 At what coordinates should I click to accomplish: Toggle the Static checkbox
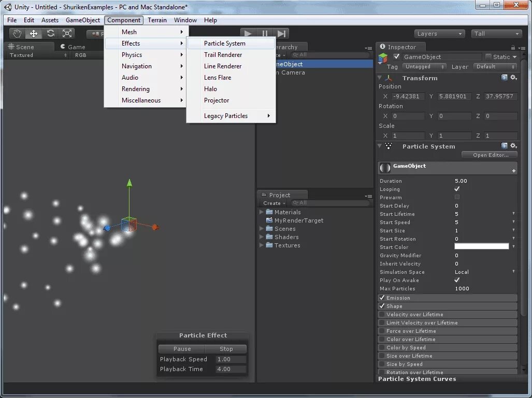488,56
